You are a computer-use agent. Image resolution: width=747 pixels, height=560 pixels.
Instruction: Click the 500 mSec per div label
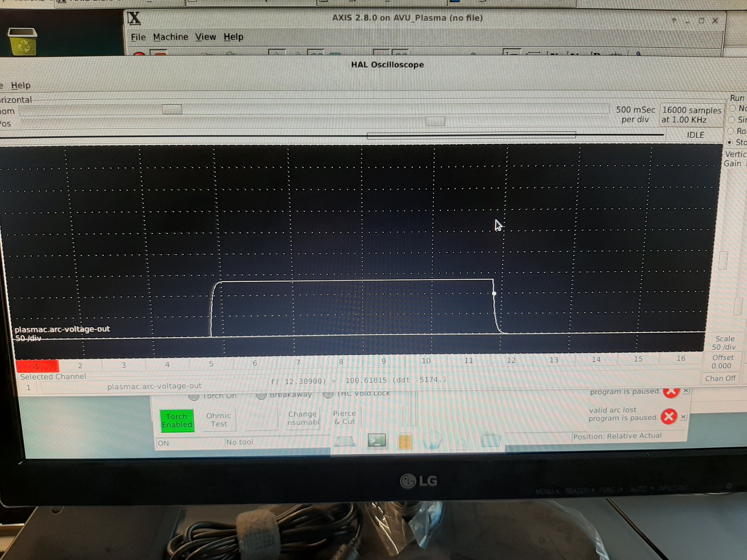pos(635,114)
